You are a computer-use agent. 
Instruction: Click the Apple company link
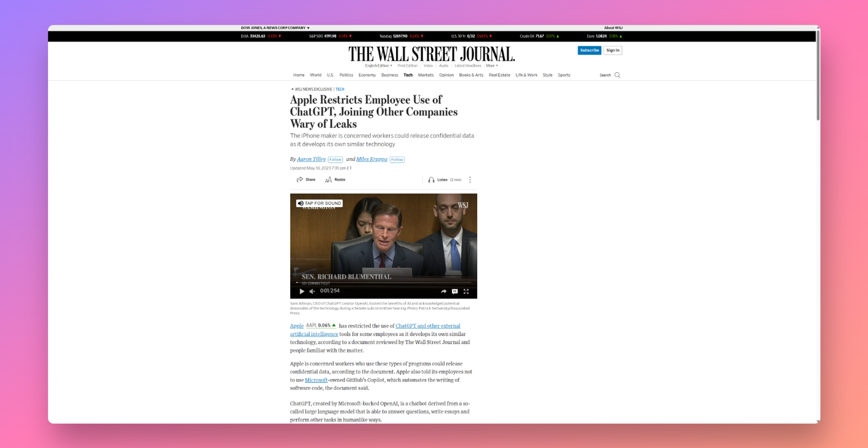coord(297,326)
